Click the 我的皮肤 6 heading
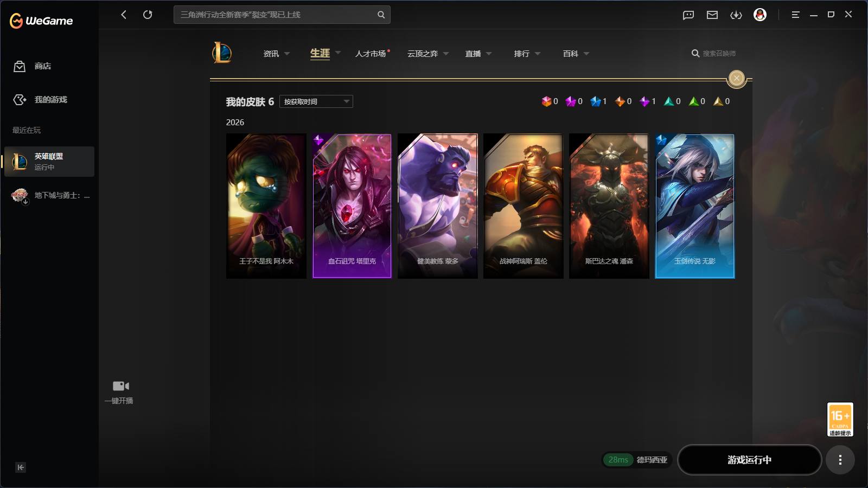The height and width of the screenshot is (488, 868). 250,102
